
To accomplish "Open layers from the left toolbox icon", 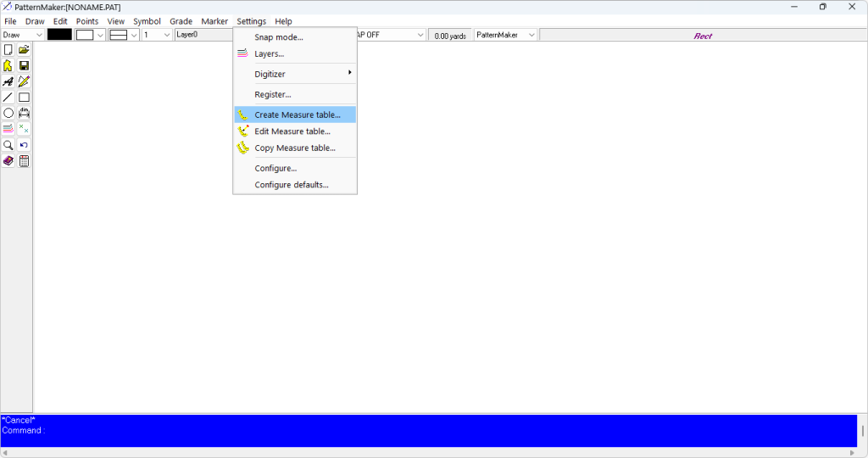I will pos(8,129).
